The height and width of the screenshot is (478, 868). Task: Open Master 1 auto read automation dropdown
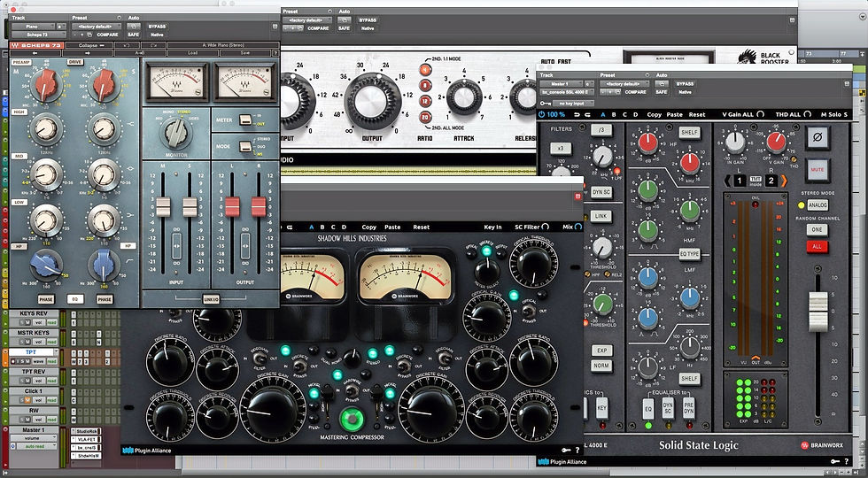click(x=35, y=446)
